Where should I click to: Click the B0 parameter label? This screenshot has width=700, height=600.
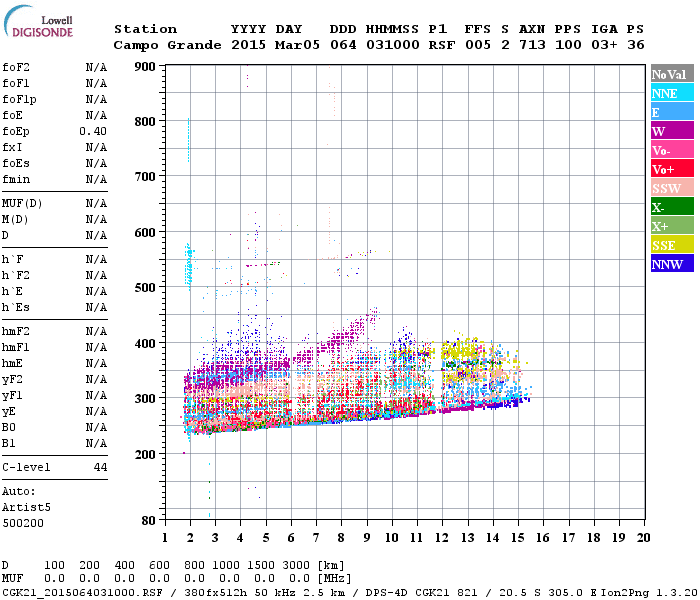point(9,427)
